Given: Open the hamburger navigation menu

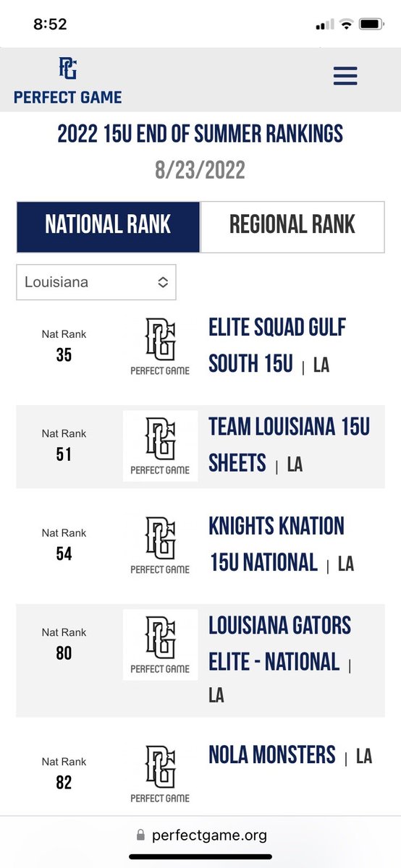Looking at the screenshot, I should pyautogui.click(x=345, y=76).
